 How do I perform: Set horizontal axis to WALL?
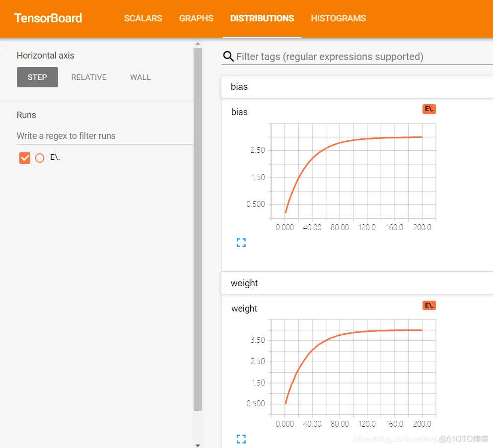pyautogui.click(x=141, y=77)
